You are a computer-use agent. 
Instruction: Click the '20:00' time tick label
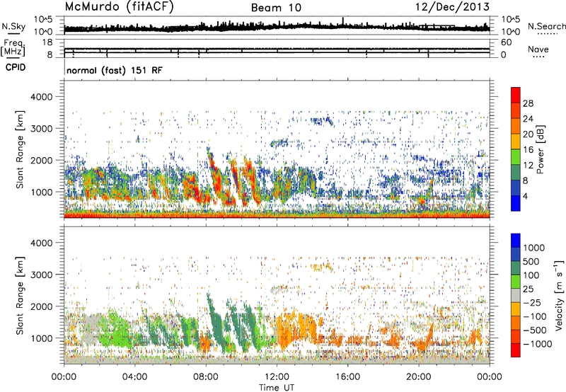[419, 377]
